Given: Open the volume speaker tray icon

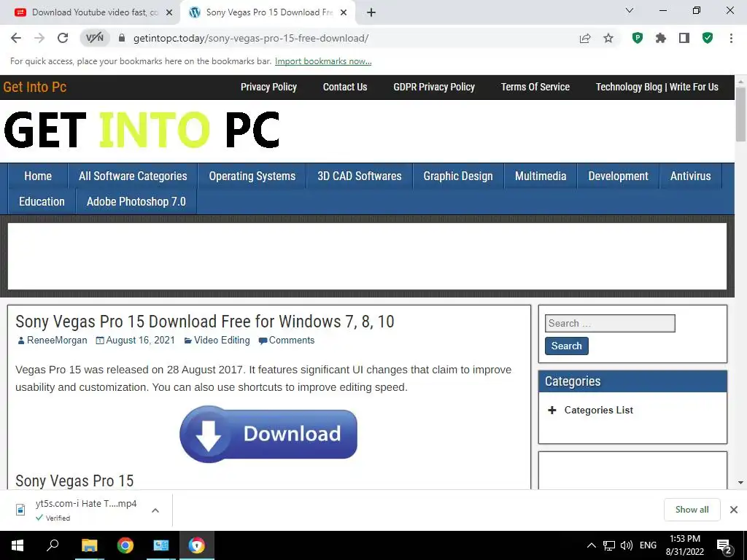Looking at the screenshot, I should (627, 545).
